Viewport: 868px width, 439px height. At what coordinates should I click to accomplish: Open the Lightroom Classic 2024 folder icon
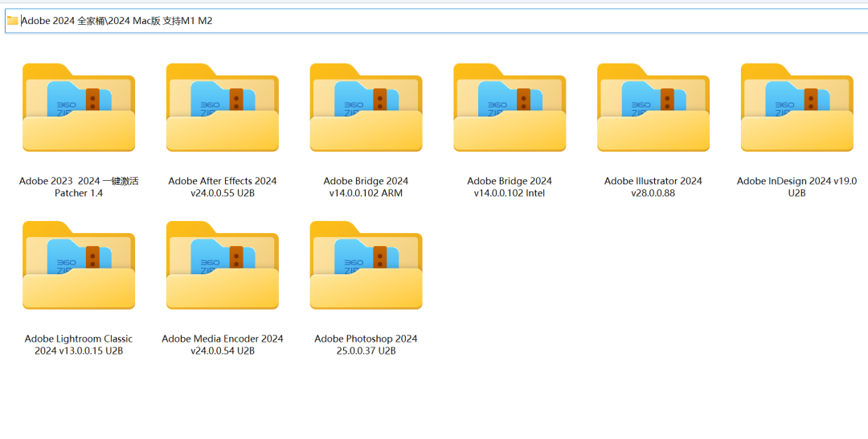[x=79, y=265]
